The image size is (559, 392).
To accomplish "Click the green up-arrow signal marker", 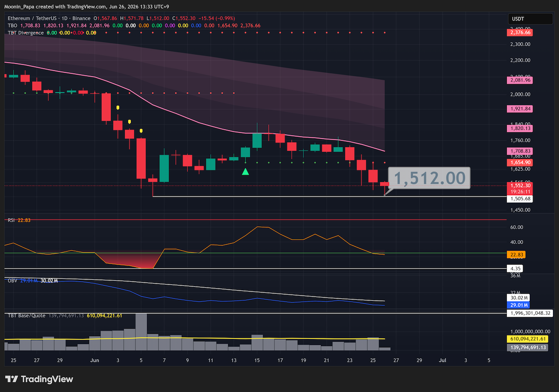I will coord(245,172).
